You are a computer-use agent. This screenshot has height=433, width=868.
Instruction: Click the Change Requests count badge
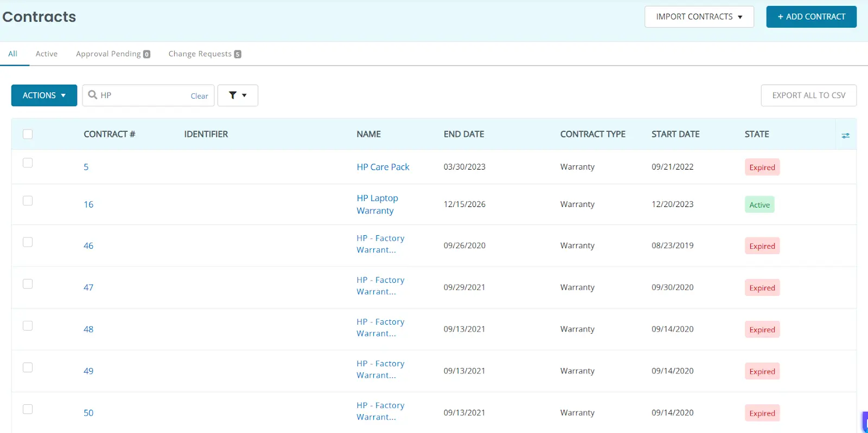coord(238,54)
